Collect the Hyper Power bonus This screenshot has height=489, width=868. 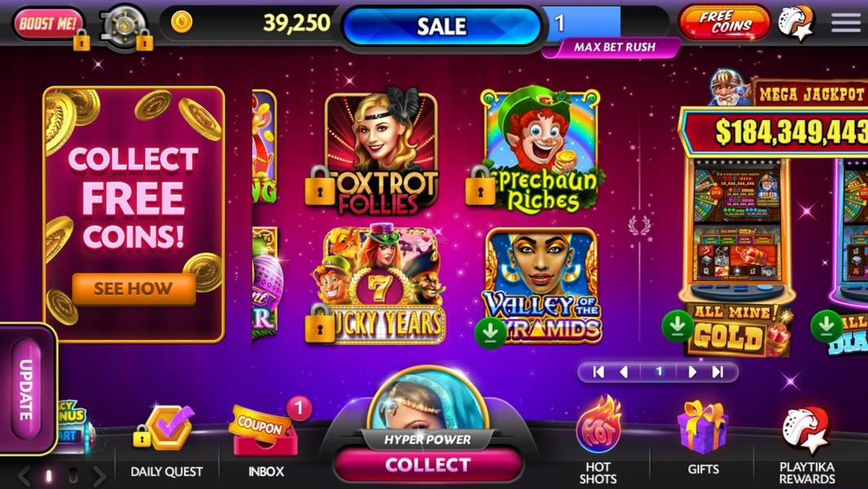pyautogui.click(x=428, y=465)
